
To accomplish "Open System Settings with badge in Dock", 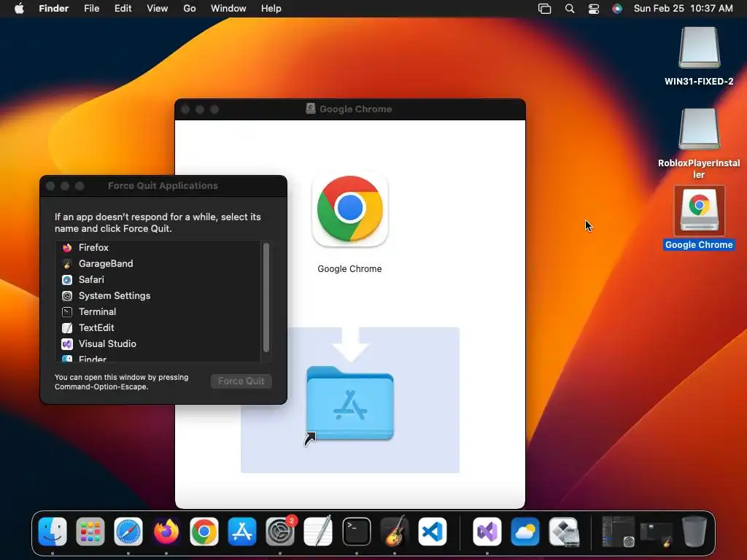I will click(x=280, y=531).
